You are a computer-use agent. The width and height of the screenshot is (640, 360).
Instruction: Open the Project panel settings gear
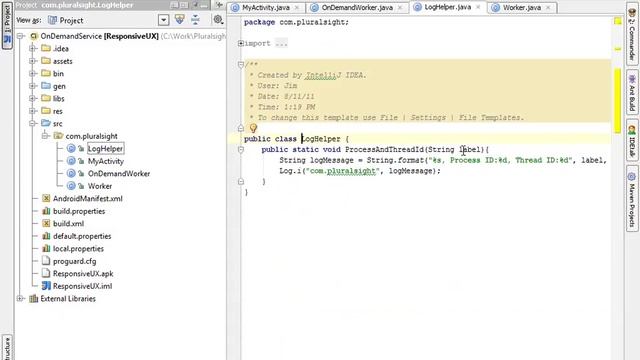pos(218,19)
